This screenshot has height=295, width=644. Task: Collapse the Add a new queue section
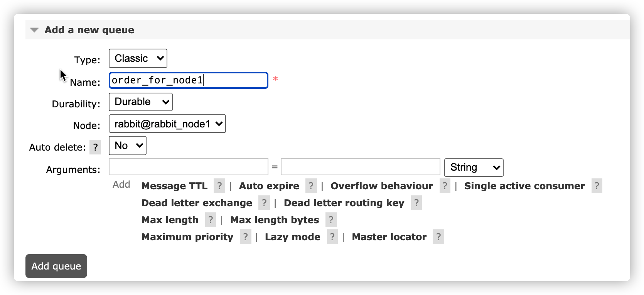coord(34,30)
